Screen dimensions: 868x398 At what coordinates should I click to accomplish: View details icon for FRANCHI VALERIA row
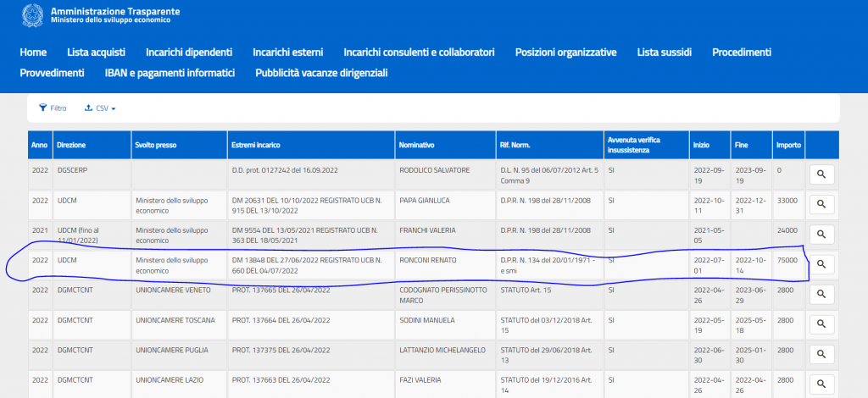(x=821, y=235)
